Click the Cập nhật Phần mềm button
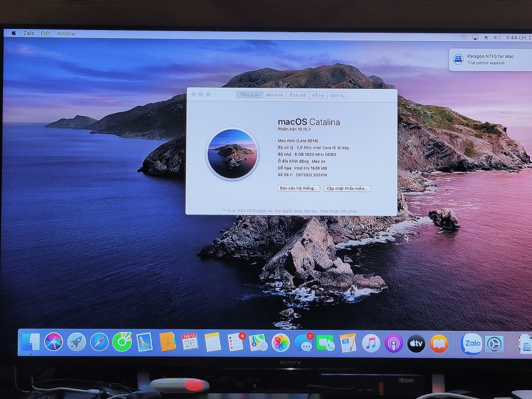This screenshot has width=532, height=399. point(347,188)
